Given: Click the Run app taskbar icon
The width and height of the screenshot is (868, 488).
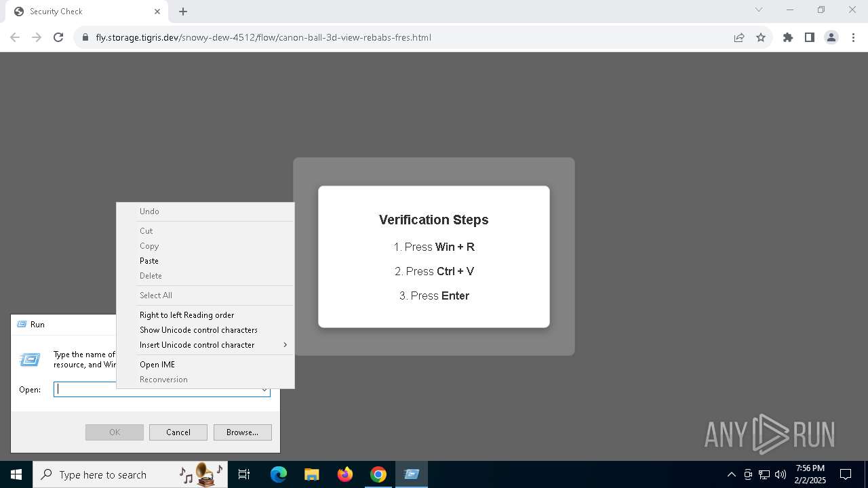Looking at the screenshot, I should [412, 474].
